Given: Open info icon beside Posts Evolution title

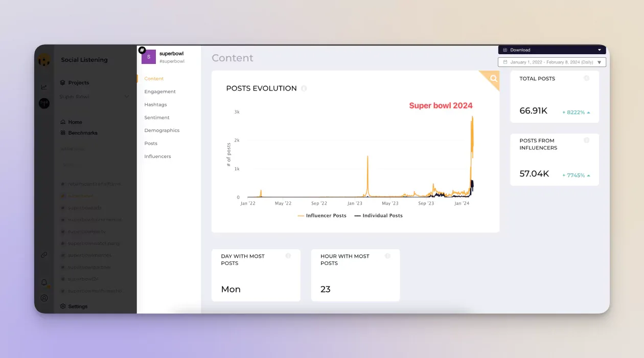Looking at the screenshot, I should click(x=304, y=88).
